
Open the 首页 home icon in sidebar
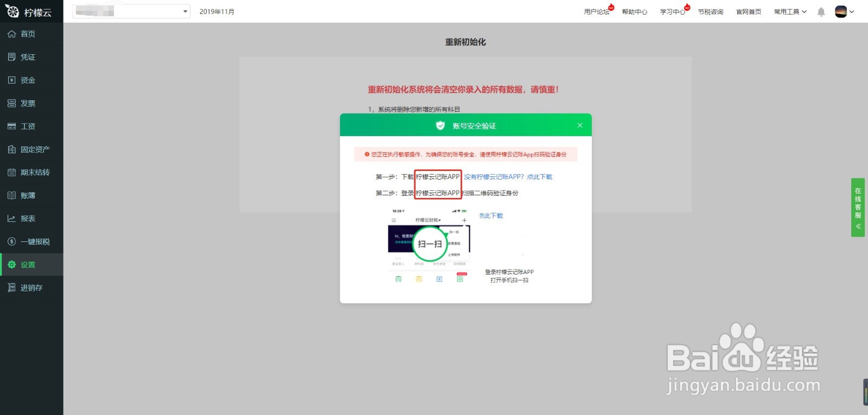pyautogui.click(x=11, y=34)
